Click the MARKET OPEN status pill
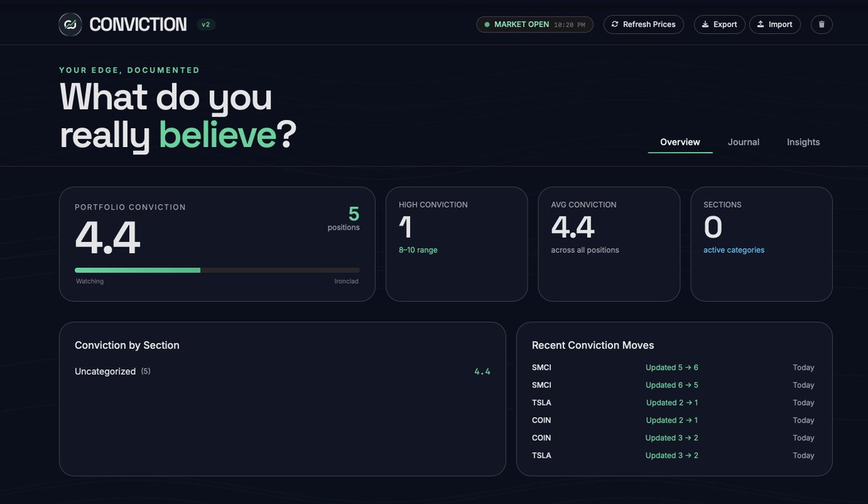 [535, 25]
